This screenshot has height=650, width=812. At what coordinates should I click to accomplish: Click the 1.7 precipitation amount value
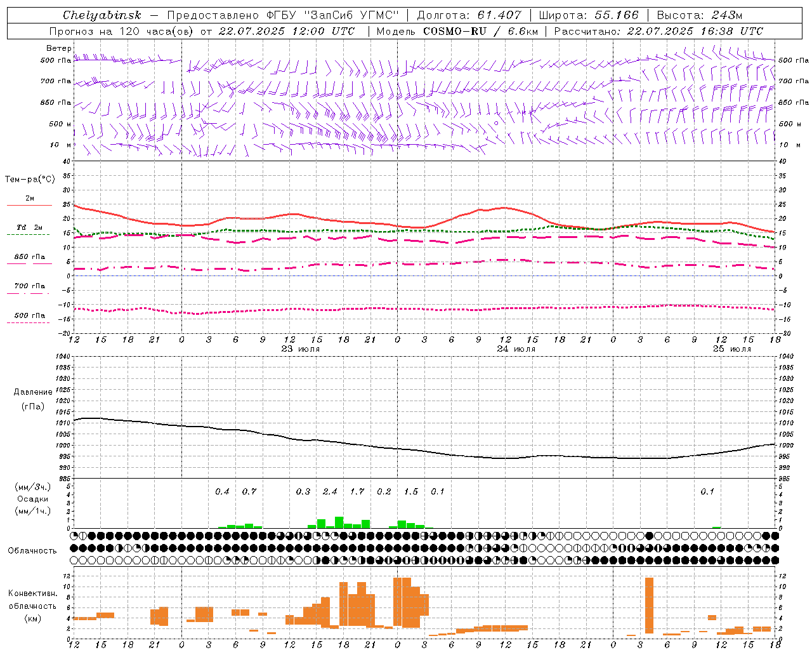357,491
